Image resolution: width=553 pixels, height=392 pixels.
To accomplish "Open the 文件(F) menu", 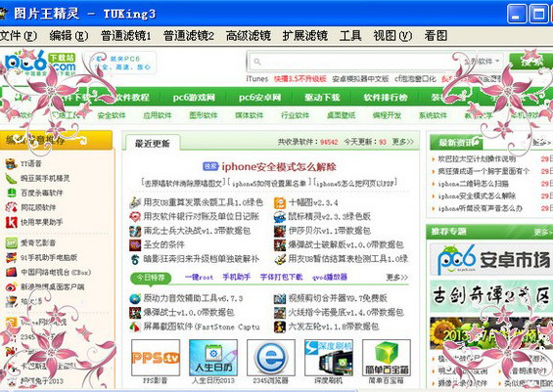I will pyautogui.click(x=19, y=35).
